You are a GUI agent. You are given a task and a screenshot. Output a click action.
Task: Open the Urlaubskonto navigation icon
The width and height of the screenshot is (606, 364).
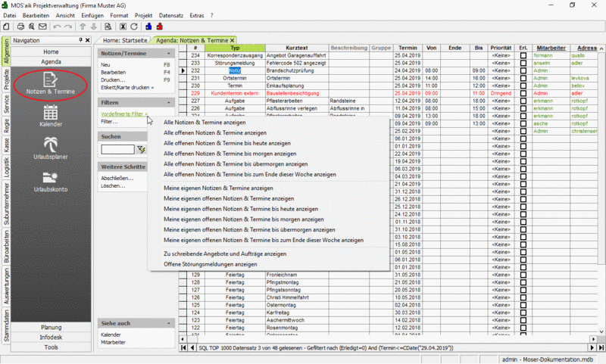50,182
